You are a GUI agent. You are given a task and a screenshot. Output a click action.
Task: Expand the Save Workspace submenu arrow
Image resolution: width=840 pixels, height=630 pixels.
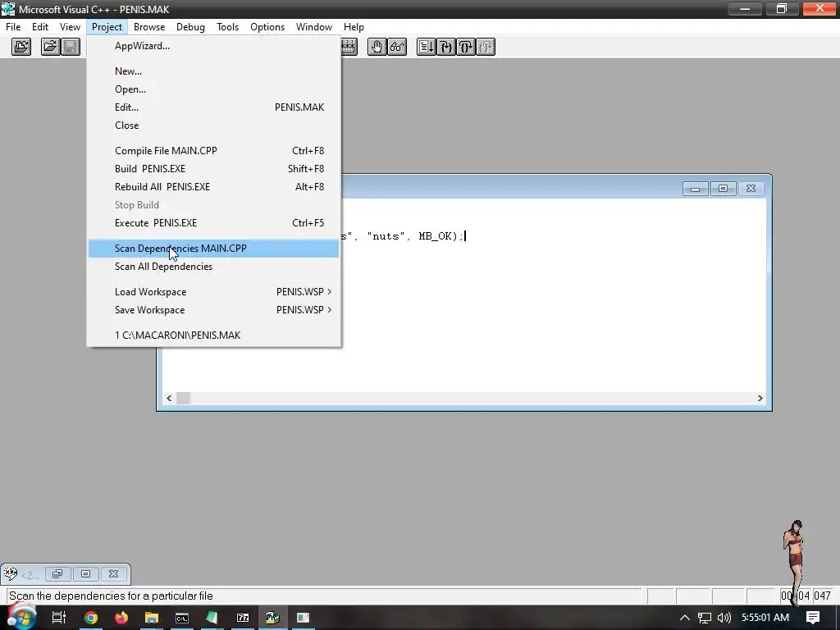(329, 310)
